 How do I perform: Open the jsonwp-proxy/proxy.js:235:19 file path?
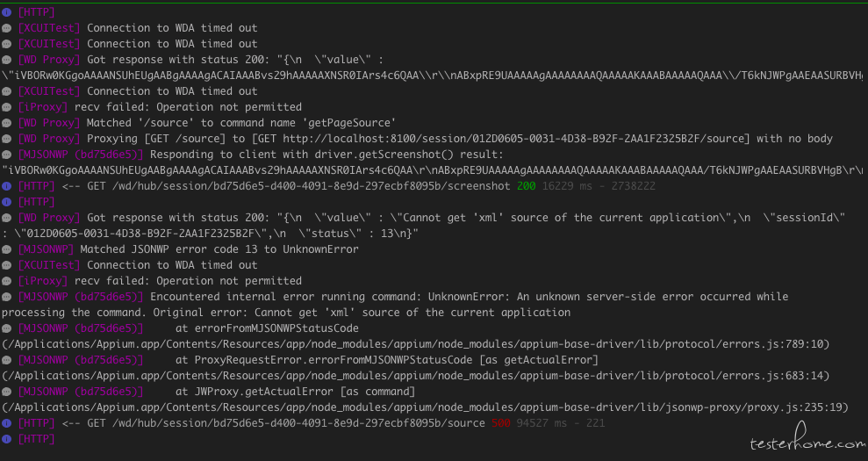pos(425,407)
